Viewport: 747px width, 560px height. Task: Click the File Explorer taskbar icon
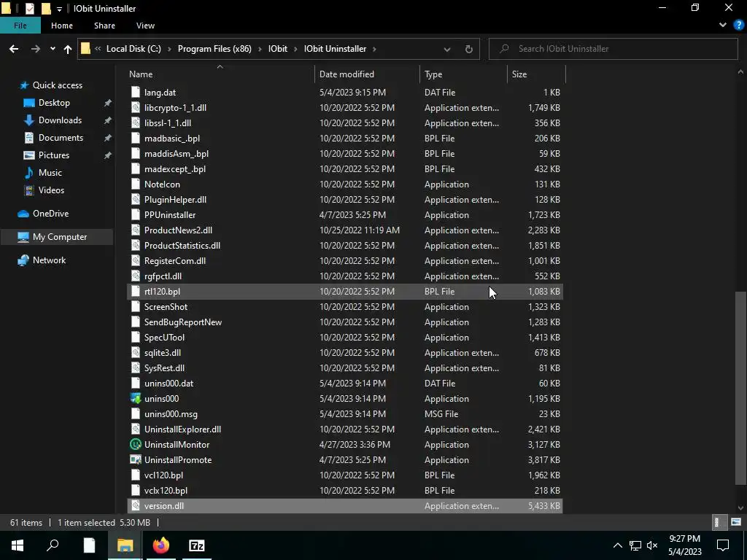[125, 545]
